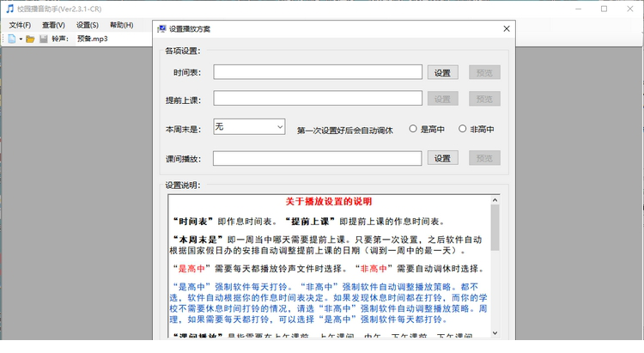Select the 是高中 radio button

tap(413, 129)
